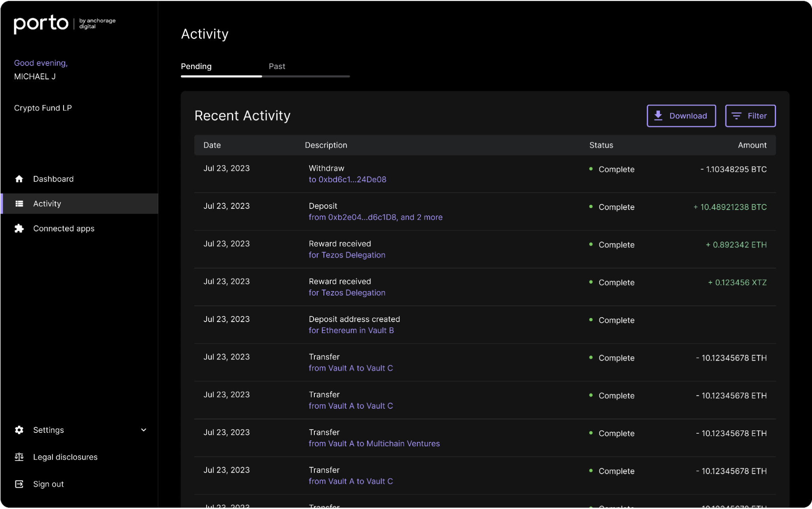Click the Settings gear icon
This screenshot has height=509, width=812.
pos(19,430)
